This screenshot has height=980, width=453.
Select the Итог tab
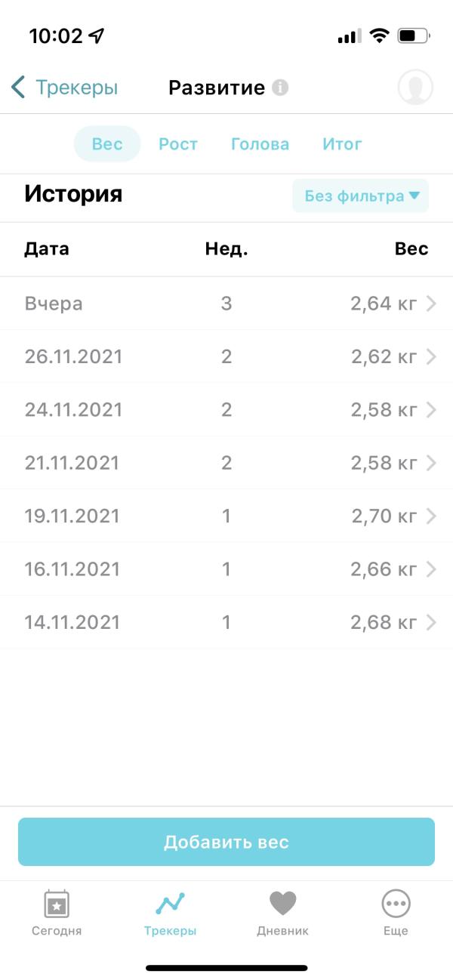pos(342,144)
